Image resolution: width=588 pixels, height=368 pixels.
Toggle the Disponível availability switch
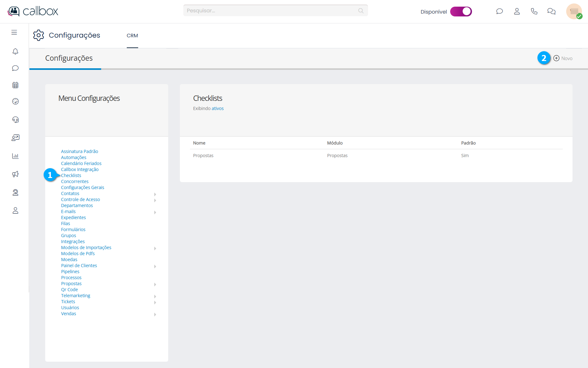(461, 11)
